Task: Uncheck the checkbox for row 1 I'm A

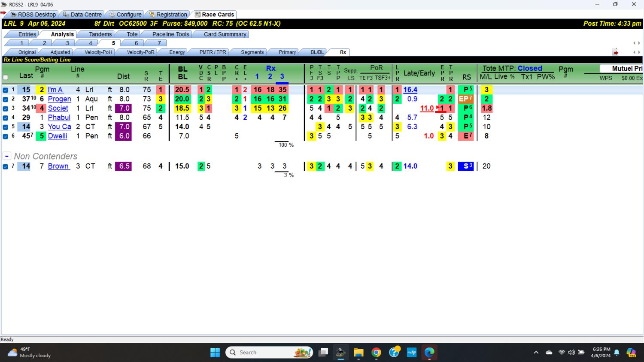Action: coord(6,90)
